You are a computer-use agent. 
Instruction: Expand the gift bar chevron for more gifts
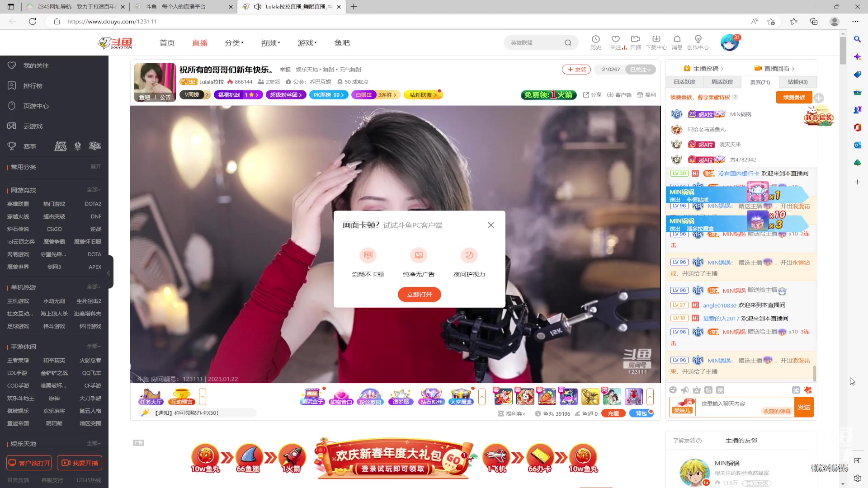tap(651, 396)
